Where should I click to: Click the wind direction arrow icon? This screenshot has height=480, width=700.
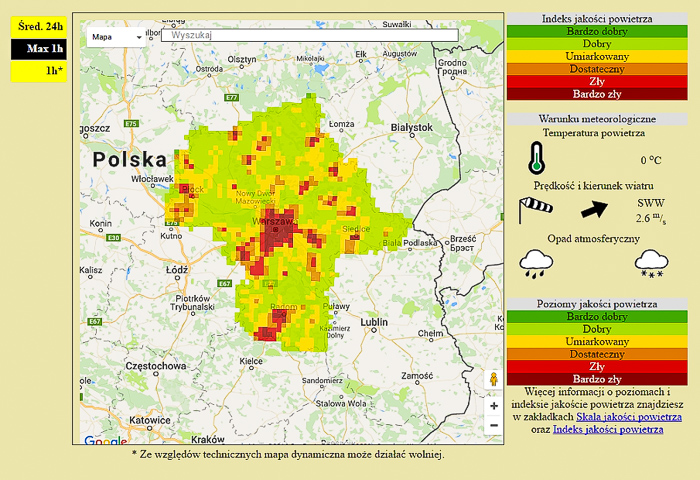[594, 209]
